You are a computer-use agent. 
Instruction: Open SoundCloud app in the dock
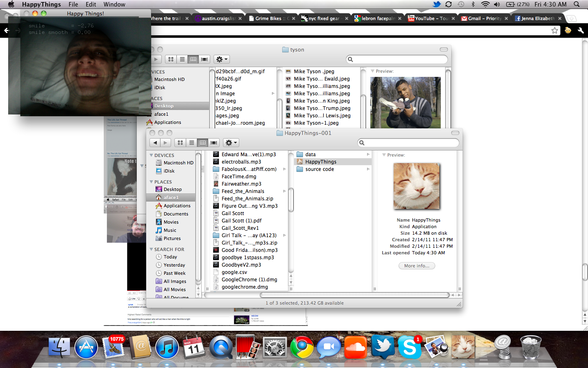coord(356,348)
